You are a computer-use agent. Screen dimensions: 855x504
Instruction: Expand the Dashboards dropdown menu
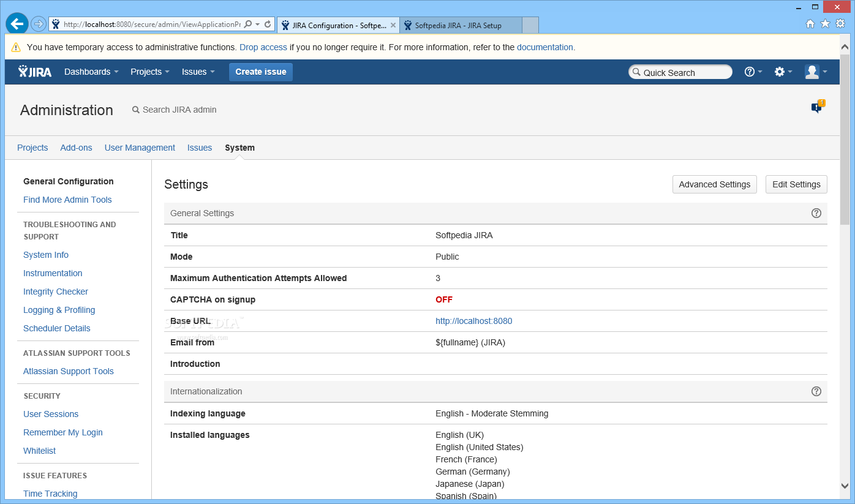point(91,72)
